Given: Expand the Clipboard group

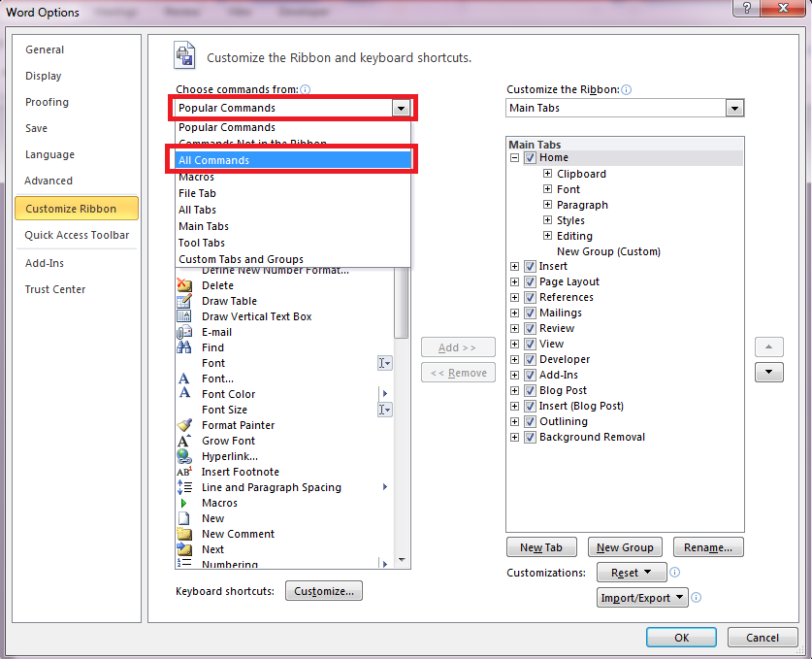Looking at the screenshot, I should click(x=547, y=173).
